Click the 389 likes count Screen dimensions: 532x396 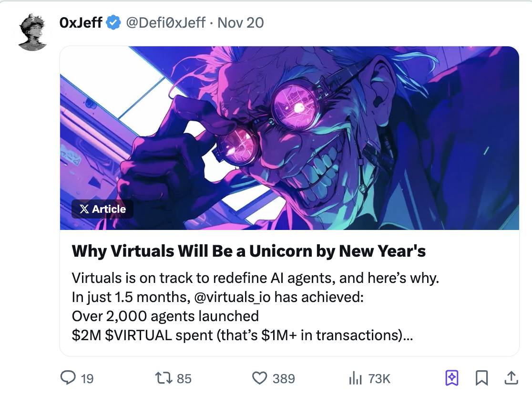pos(284,379)
